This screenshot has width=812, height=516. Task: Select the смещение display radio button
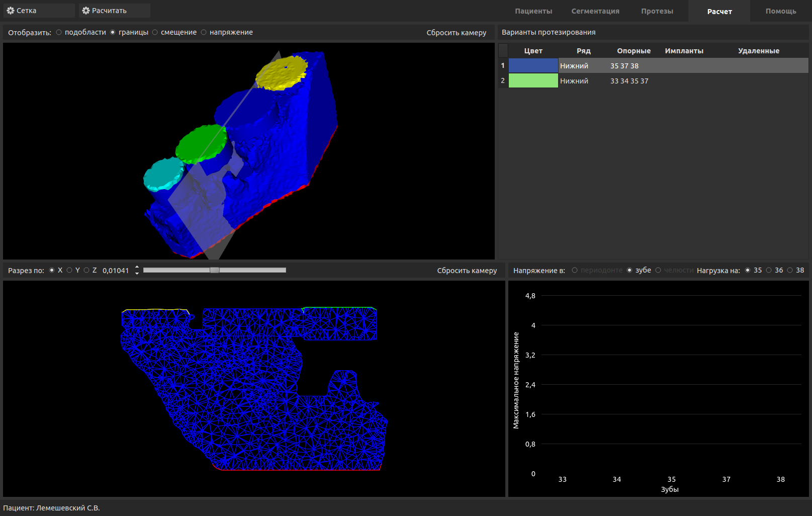pos(155,32)
